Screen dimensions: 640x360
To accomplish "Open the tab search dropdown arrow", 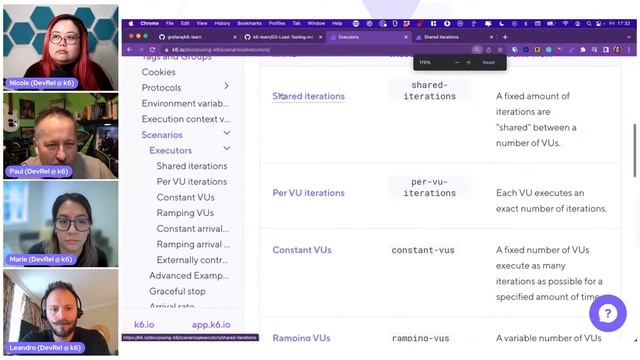I will (x=629, y=37).
